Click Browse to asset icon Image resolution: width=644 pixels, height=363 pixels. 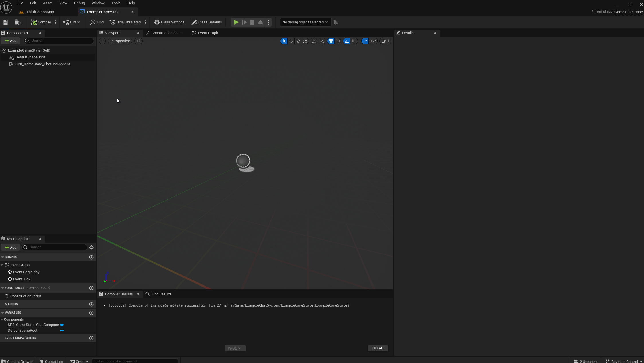pyautogui.click(x=18, y=22)
